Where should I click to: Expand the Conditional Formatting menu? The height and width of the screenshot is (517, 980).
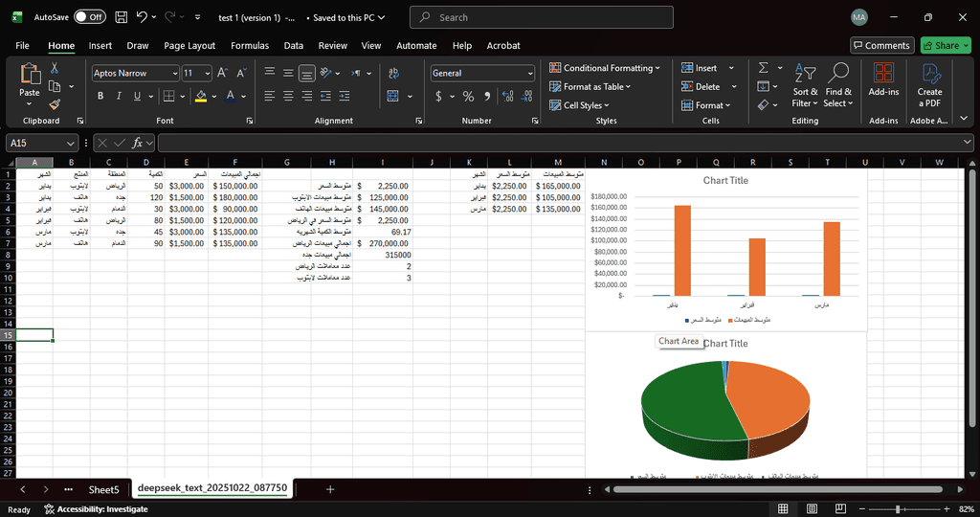click(604, 68)
